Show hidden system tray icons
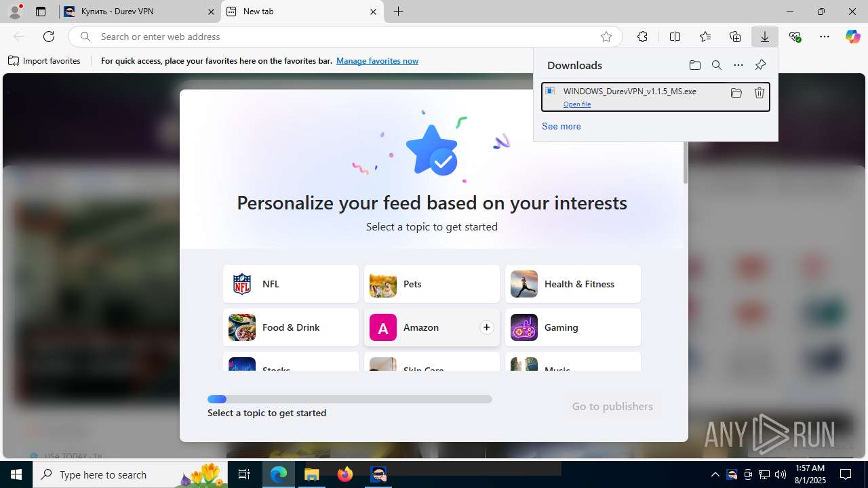This screenshot has height=488, width=868. 715,474
